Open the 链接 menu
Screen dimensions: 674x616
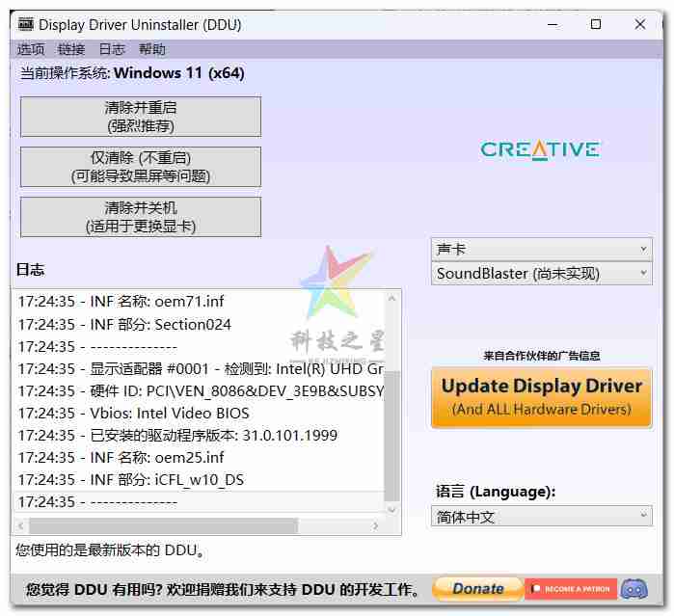[71, 49]
